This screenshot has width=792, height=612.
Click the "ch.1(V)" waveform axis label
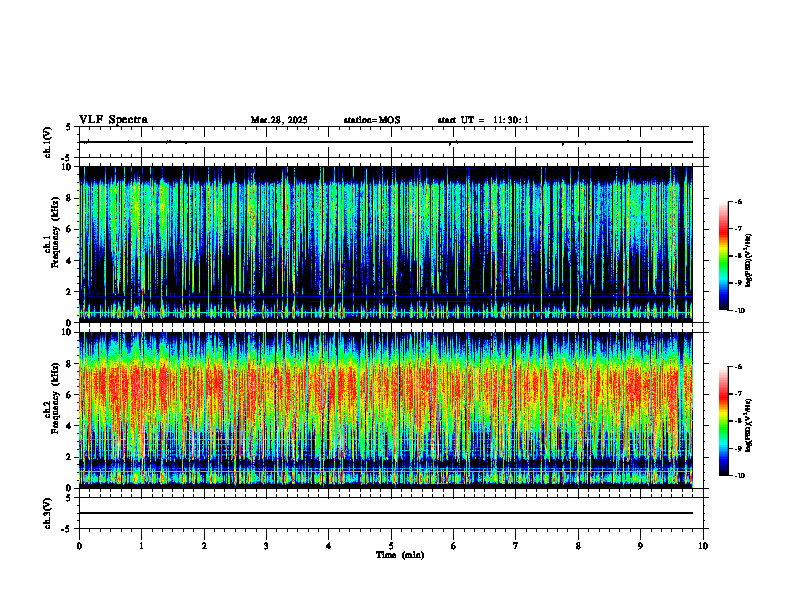click(x=48, y=142)
